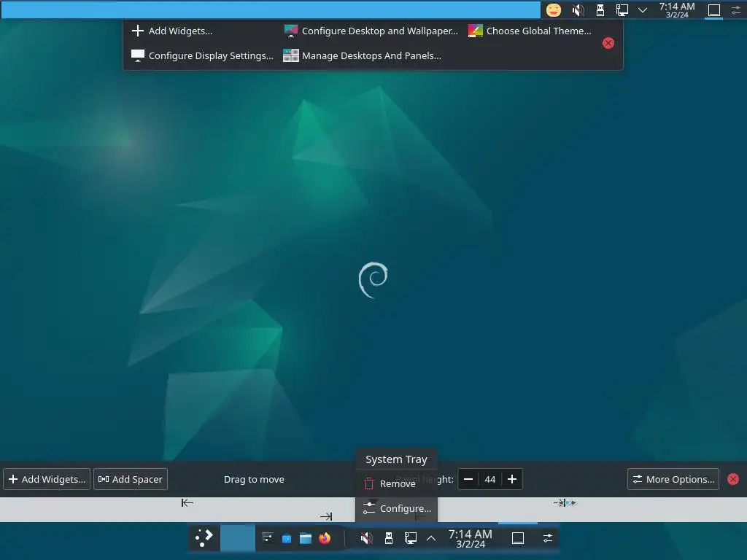
Task: Click the left panel alignment slider handle
Action: click(x=187, y=502)
